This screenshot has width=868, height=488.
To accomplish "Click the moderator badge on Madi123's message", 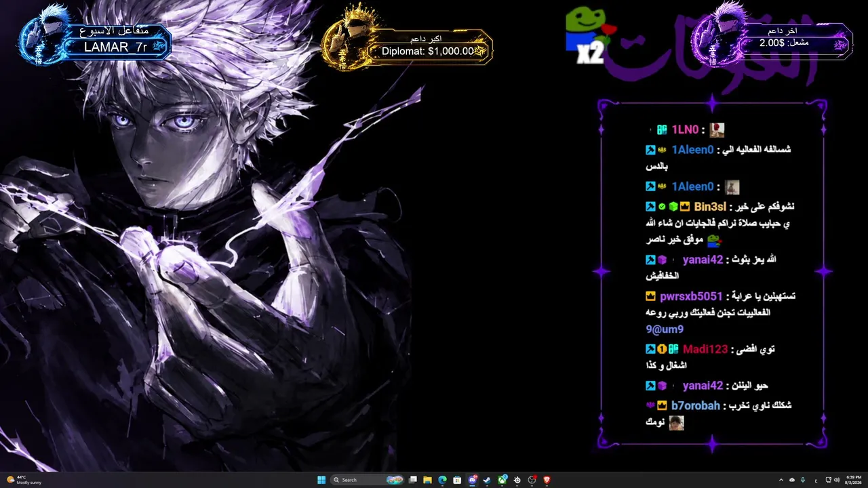I will [650, 349].
